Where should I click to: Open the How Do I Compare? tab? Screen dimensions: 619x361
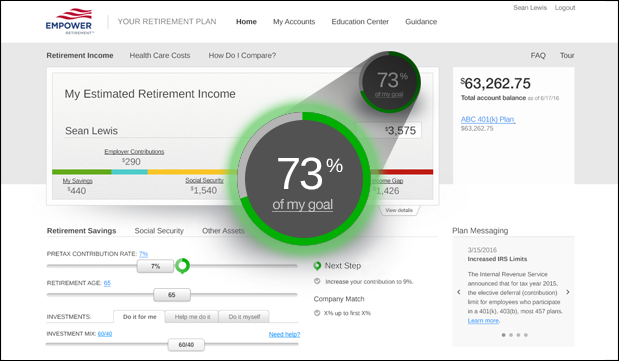242,55
